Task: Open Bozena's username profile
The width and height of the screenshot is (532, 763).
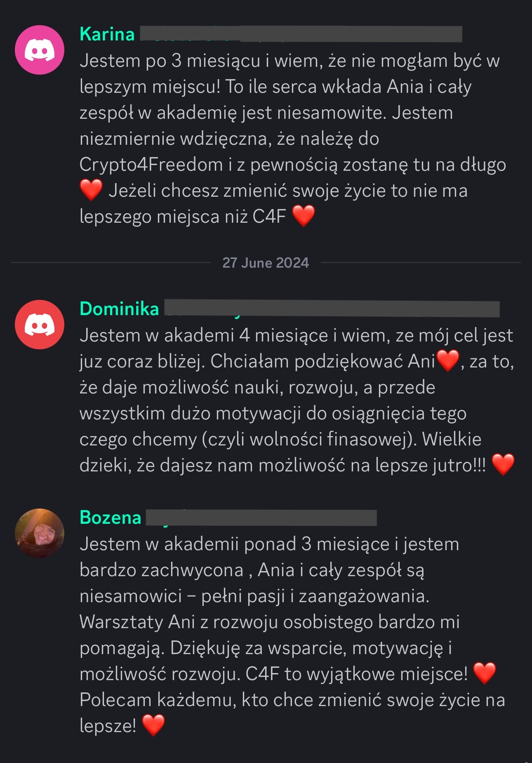Action: [111, 518]
